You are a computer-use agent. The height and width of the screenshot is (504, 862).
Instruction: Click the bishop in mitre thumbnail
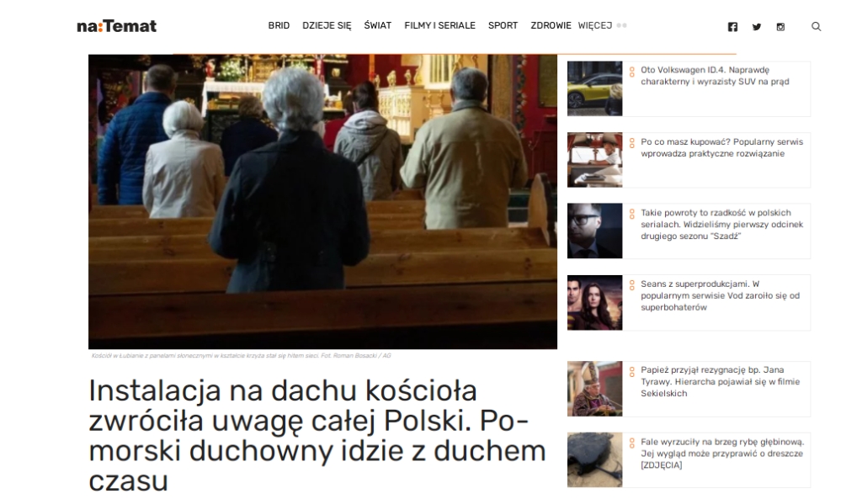[595, 389]
